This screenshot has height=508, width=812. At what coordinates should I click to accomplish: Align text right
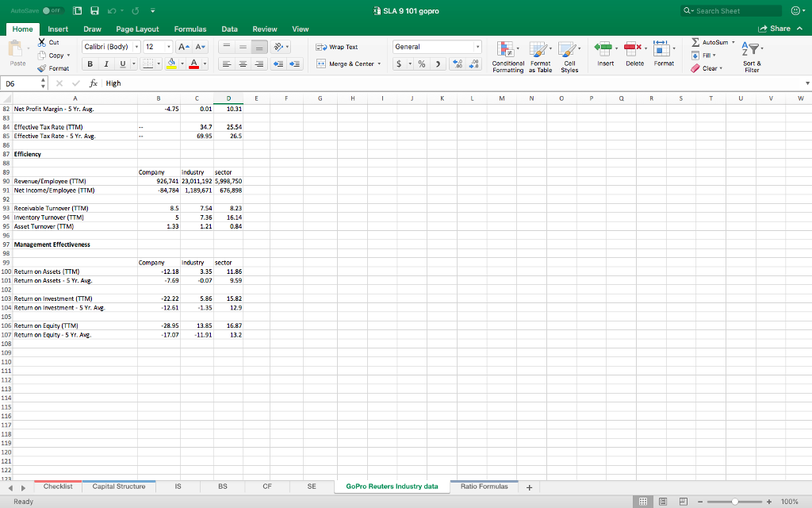259,63
